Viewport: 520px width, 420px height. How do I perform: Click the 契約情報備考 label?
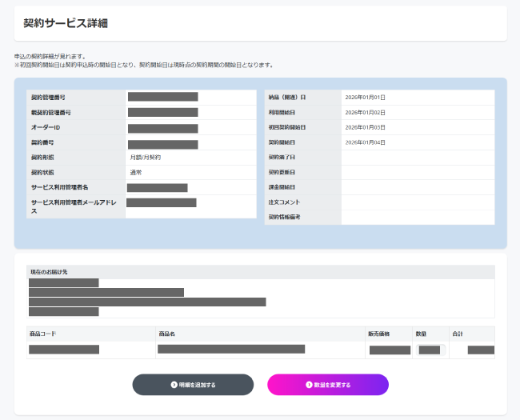[284, 218]
